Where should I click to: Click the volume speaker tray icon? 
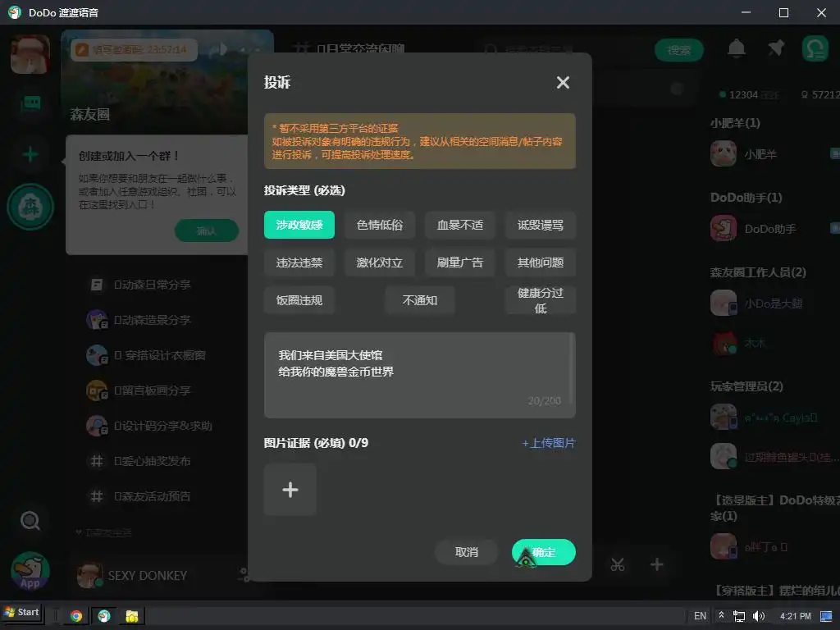click(758, 616)
